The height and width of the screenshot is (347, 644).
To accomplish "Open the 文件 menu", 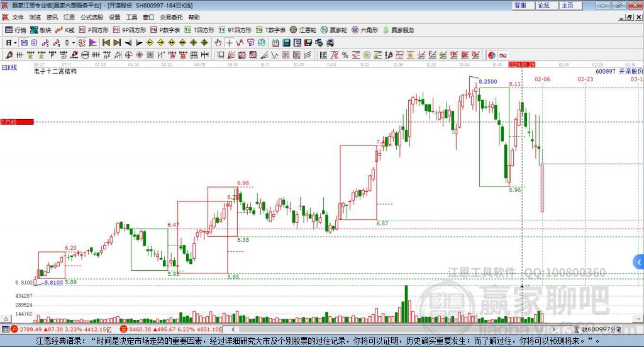I will [x=18, y=17].
